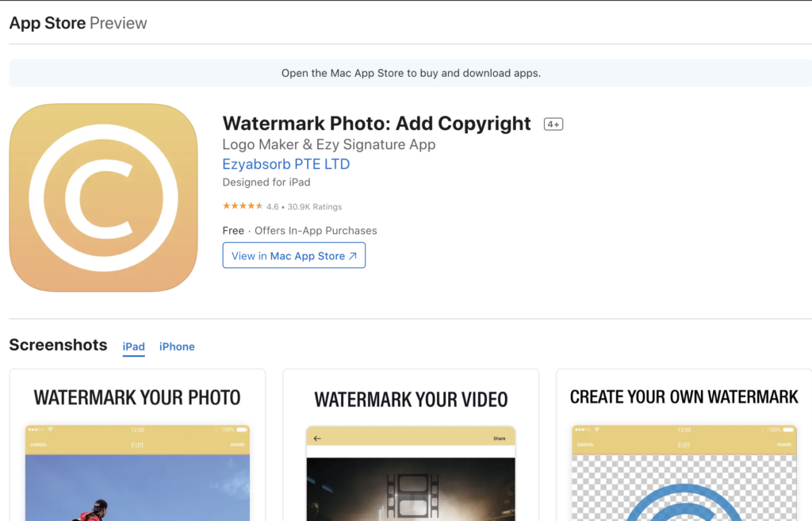Click the "Open the Mac App Store" banner text
Screen dimensions: 812x521
coord(412,73)
